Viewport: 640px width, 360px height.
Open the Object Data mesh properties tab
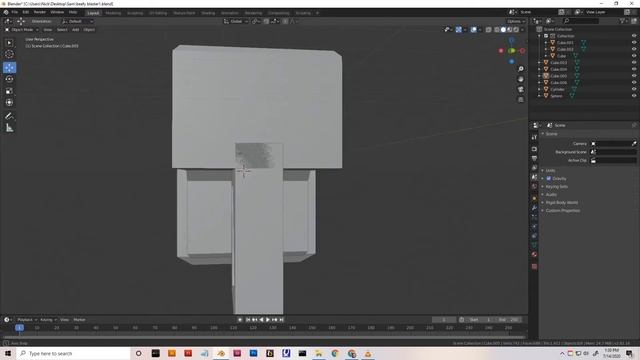click(534, 245)
